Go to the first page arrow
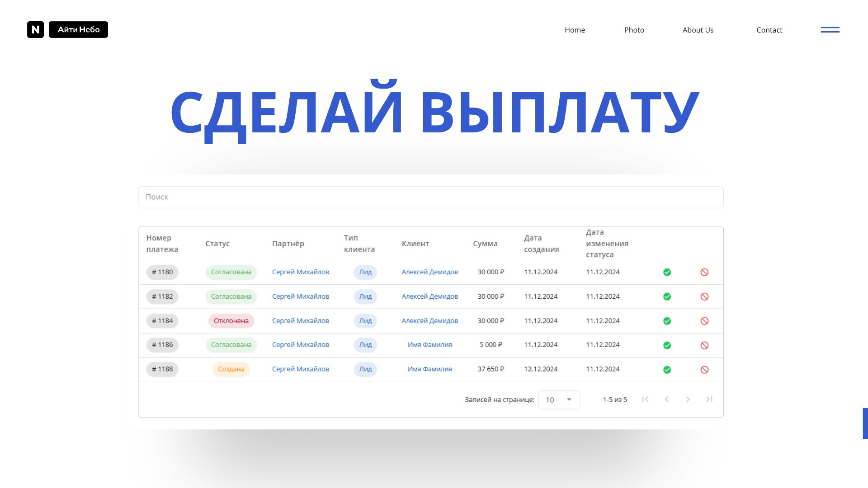 tap(645, 399)
